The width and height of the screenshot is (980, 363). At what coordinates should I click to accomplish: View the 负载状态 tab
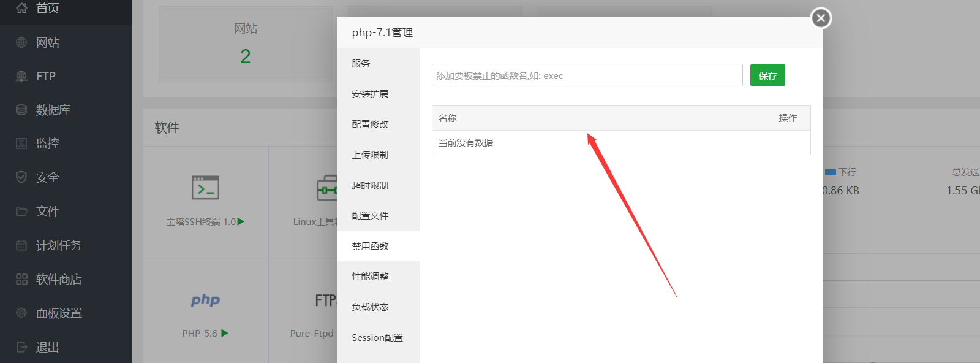(378, 307)
